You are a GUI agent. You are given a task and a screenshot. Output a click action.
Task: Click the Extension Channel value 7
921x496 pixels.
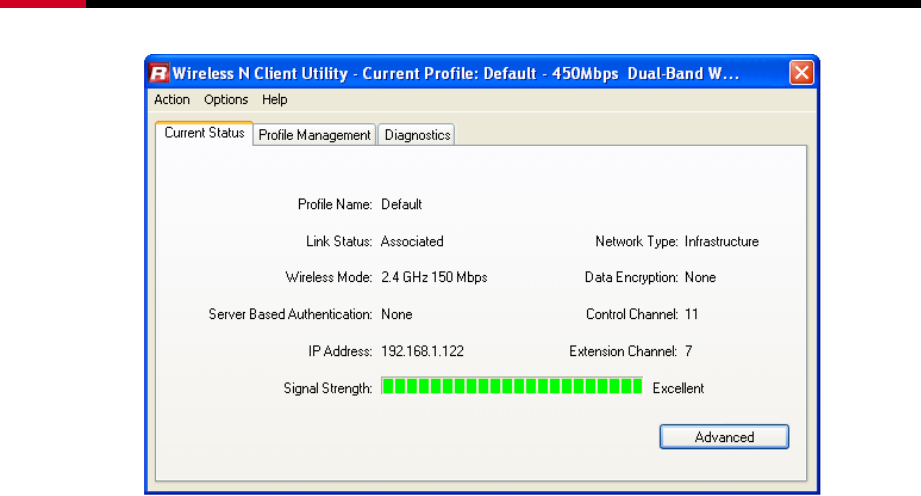(x=688, y=351)
